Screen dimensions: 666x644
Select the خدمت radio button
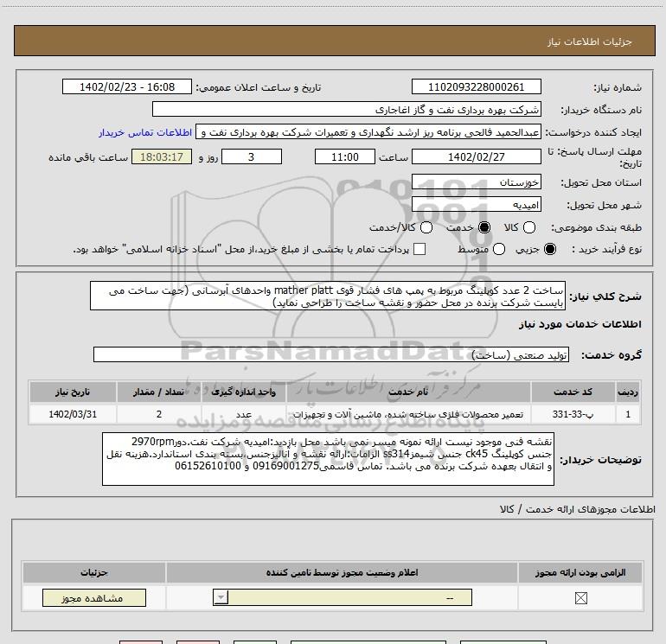coord(483,227)
